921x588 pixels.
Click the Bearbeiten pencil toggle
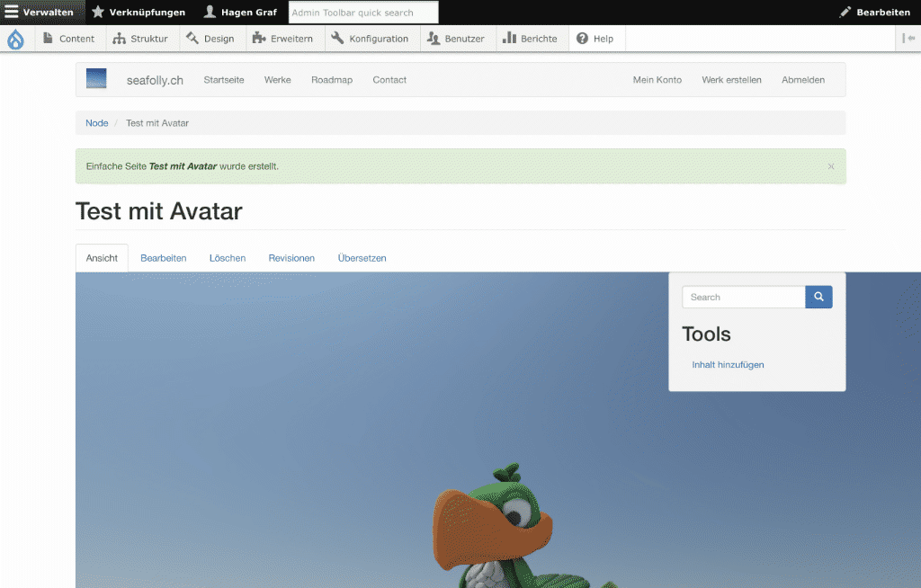[875, 13]
